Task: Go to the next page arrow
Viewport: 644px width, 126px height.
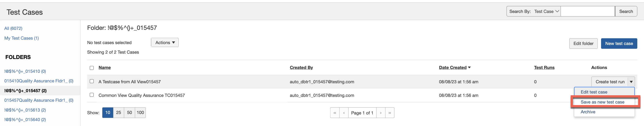Action: (381, 113)
